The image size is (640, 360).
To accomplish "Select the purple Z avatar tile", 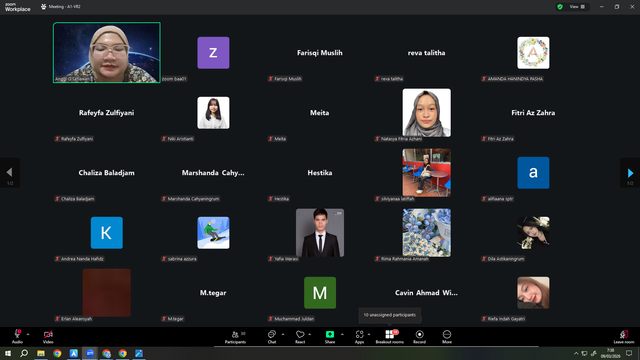I will pyautogui.click(x=213, y=53).
